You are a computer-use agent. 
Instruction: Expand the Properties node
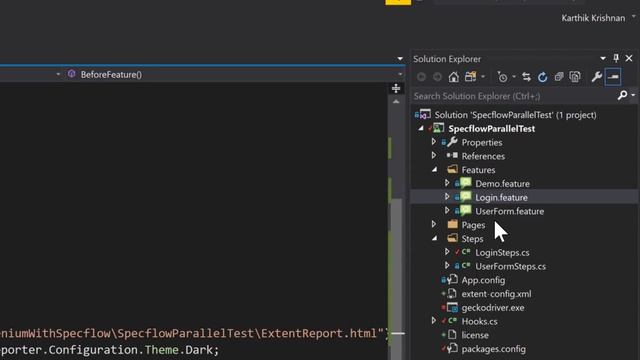tap(434, 142)
